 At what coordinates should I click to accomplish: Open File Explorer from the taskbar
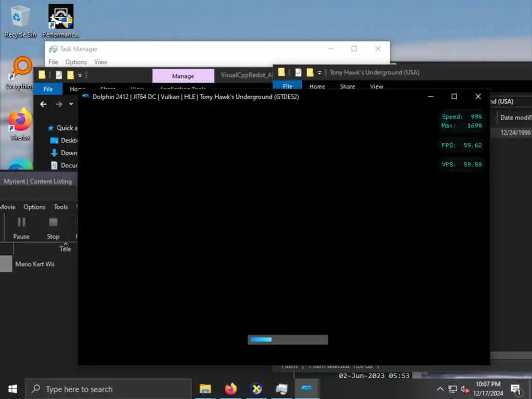click(x=205, y=389)
